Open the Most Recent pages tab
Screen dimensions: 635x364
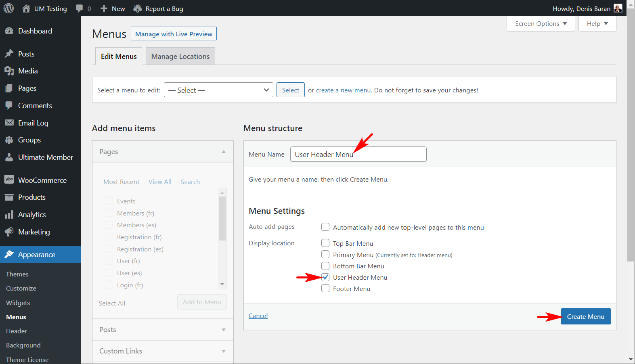pyautogui.click(x=121, y=182)
